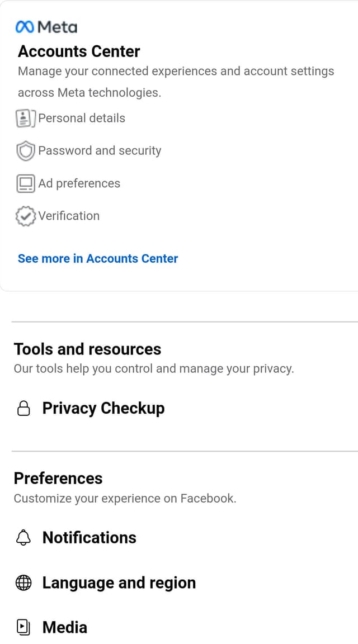Click the Accounts Center heading
The height and width of the screenshot is (644, 358).
(x=79, y=51)
